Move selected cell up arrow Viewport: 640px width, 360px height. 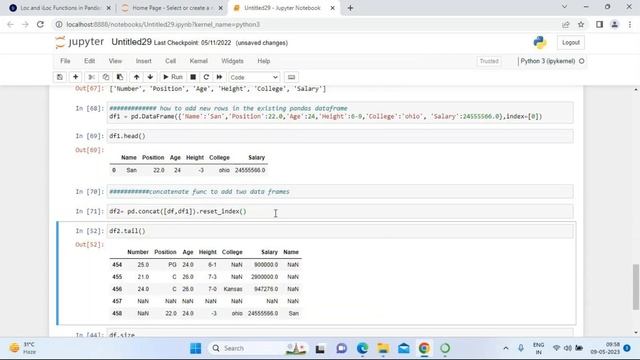(x=136, y=77)
